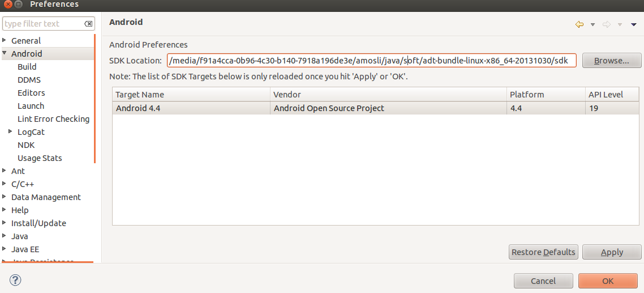
Task: Click the clear filter text icon
Action: (x=88, y=24)
